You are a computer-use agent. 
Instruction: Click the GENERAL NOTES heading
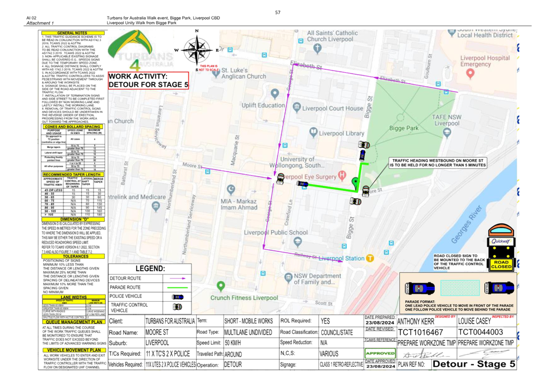coord(72,33)
